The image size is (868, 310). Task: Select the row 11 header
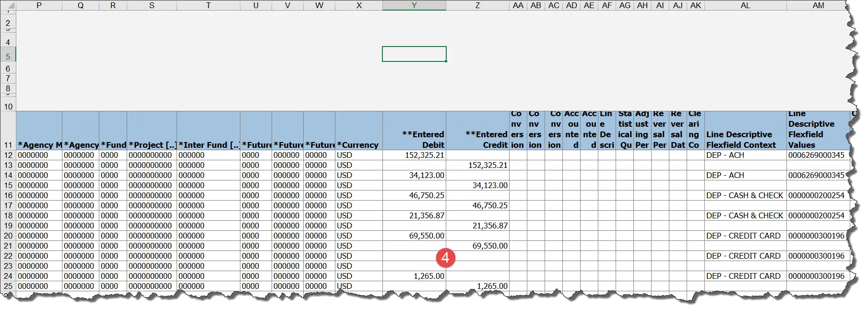[x=8, y=145]
